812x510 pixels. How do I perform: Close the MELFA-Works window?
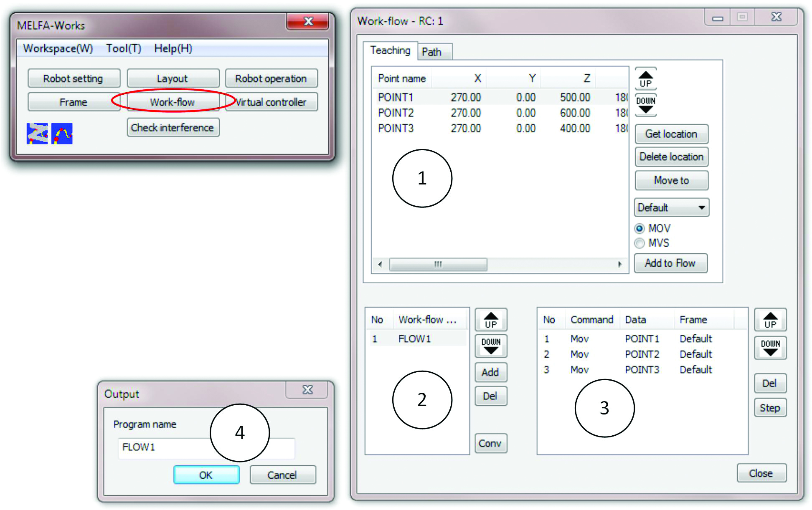tap(308, 21)
